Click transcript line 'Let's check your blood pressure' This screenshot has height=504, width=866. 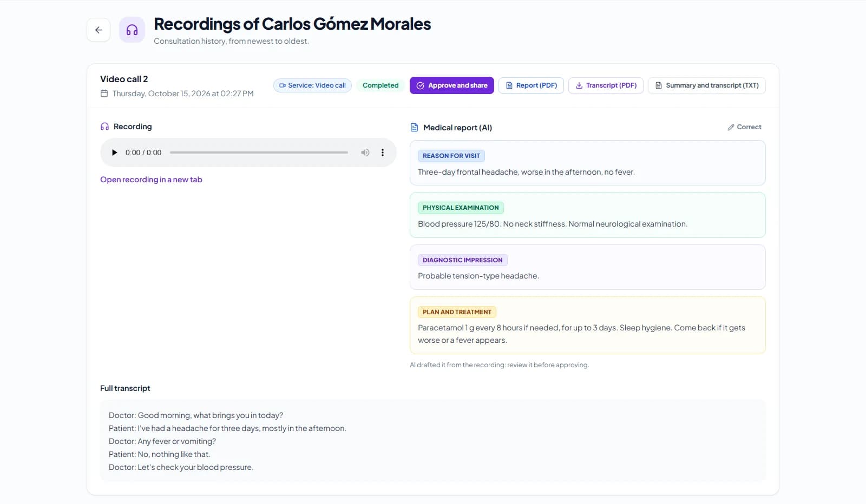click(181, 467)
